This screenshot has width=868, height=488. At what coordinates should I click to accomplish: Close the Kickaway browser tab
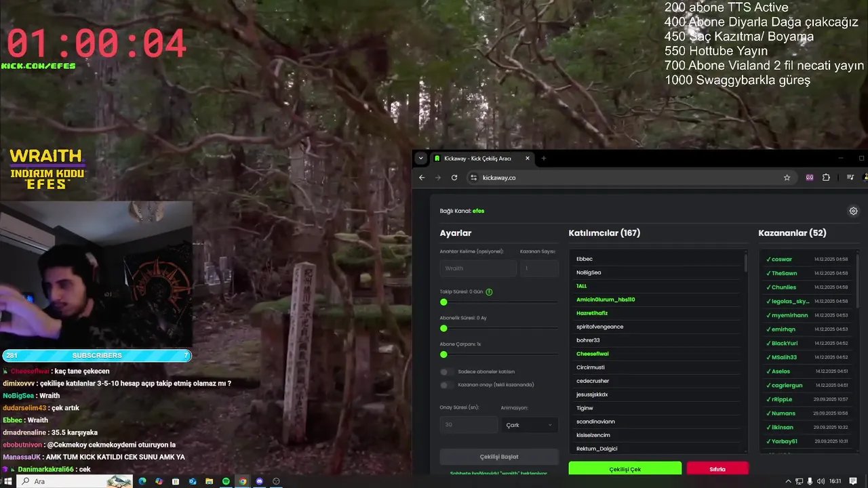point(527,159)
